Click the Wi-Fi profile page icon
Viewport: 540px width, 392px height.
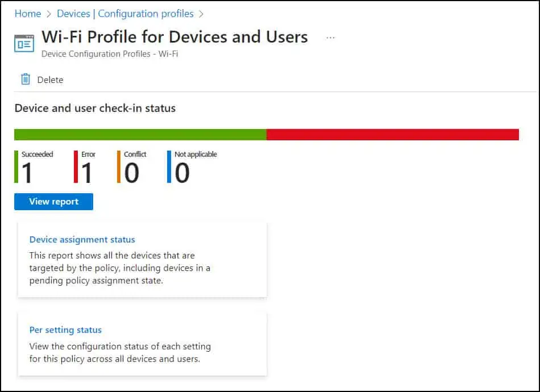click(x=24, y=43)
